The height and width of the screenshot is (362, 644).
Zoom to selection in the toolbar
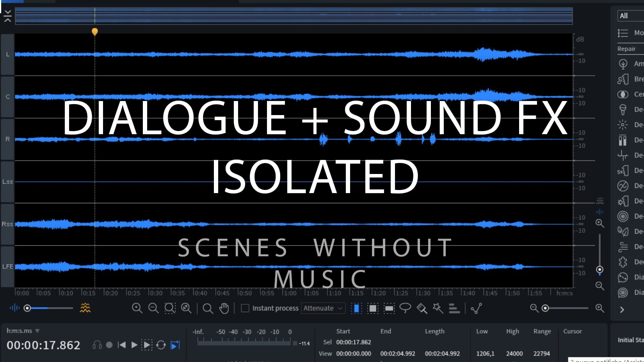point(170,308)
